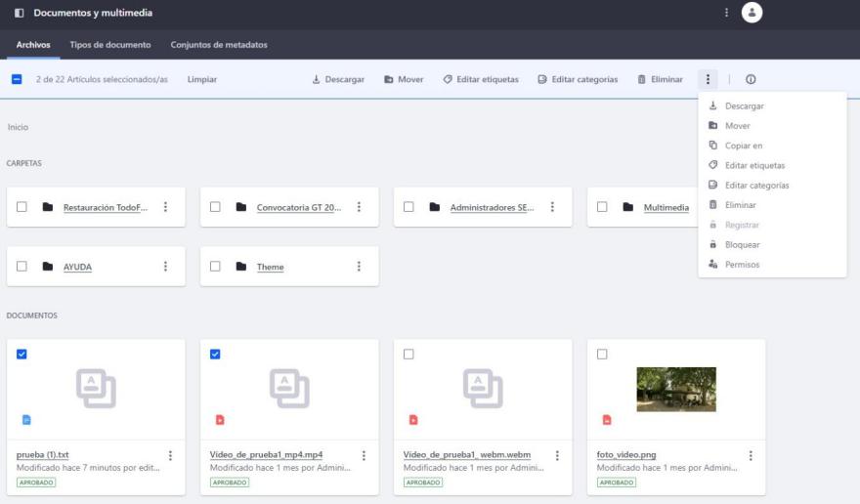Click the Restauración TodoF folder icon
Image resolution: width=860 pixels, height=504 pixels.
(x=48, y=207)
